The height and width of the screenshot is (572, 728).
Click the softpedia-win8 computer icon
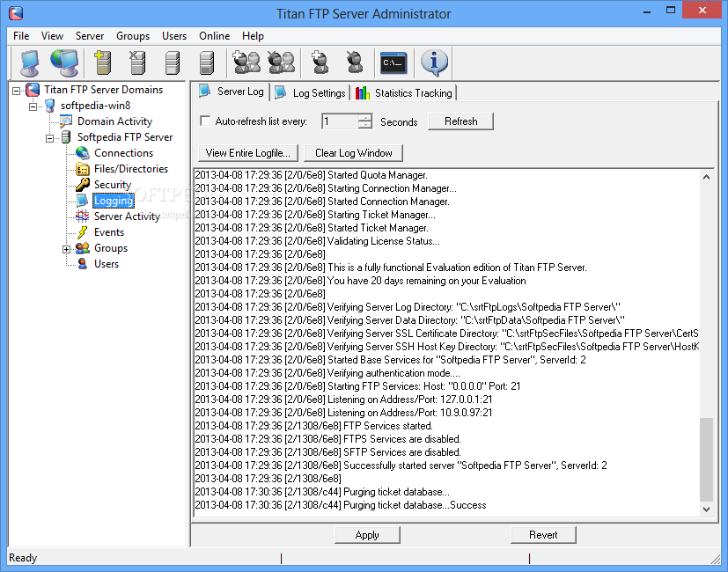click(49, 106)
